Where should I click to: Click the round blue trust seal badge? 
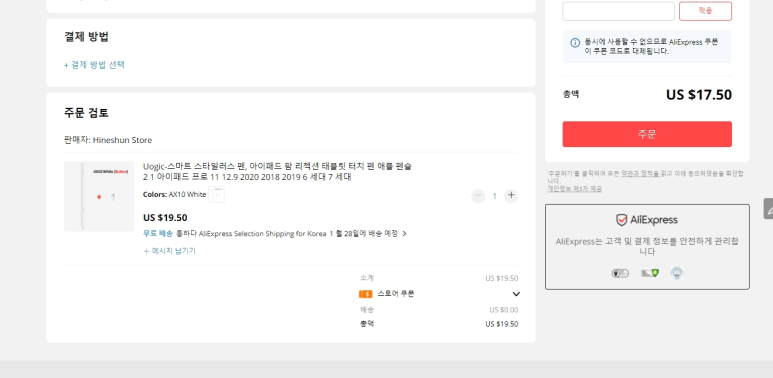click(x=677, y=273)
